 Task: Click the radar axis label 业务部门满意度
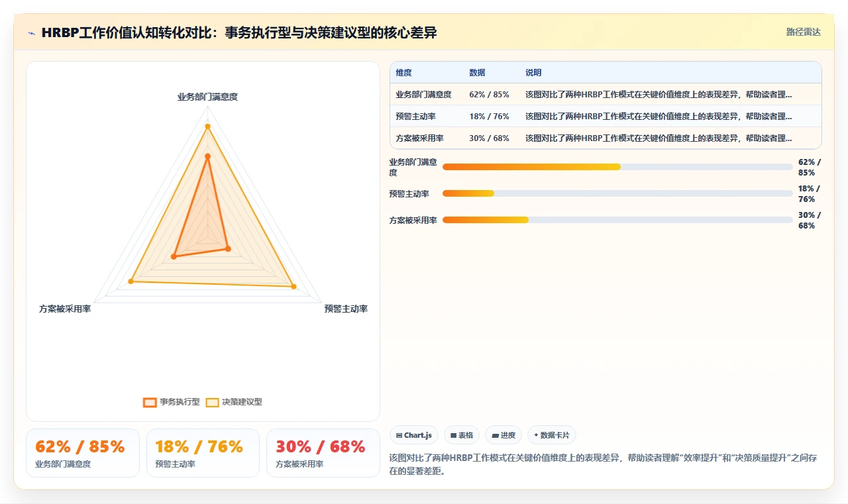pos(207,97)
